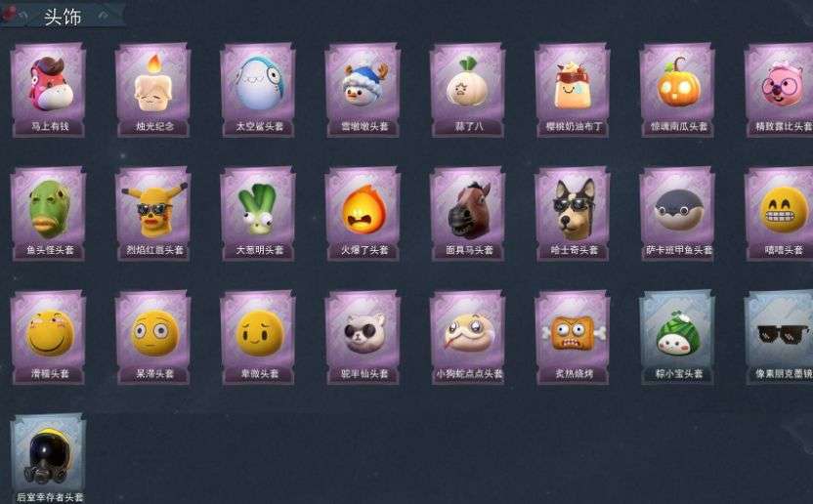Click the garlic head item 蒜了八
Screen dimensions: 813x504
point(468,90)
